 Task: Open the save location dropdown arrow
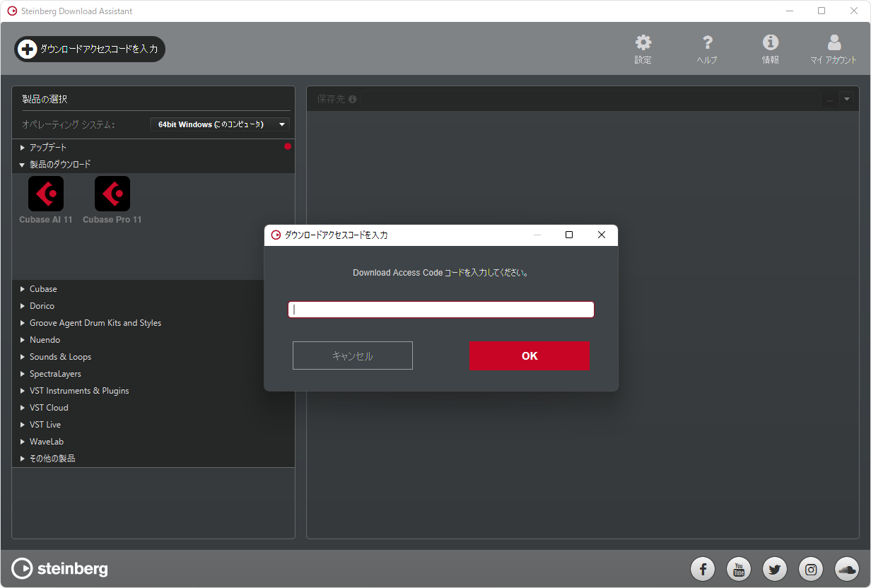coord(847,99)
